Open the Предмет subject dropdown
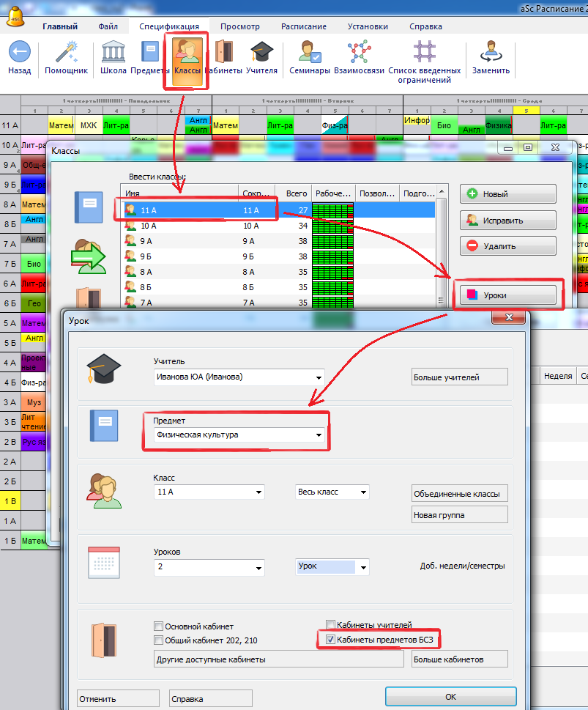 (x=319, y=435)
